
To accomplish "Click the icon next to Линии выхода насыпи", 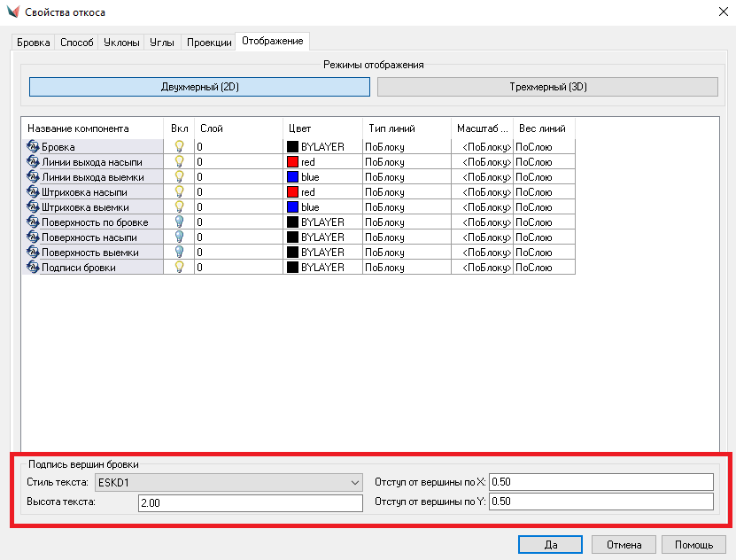I will [x=34, y=162].
